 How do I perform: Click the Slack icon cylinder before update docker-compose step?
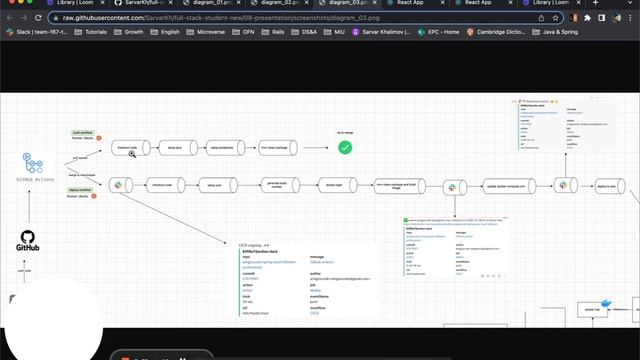[455, 187]
